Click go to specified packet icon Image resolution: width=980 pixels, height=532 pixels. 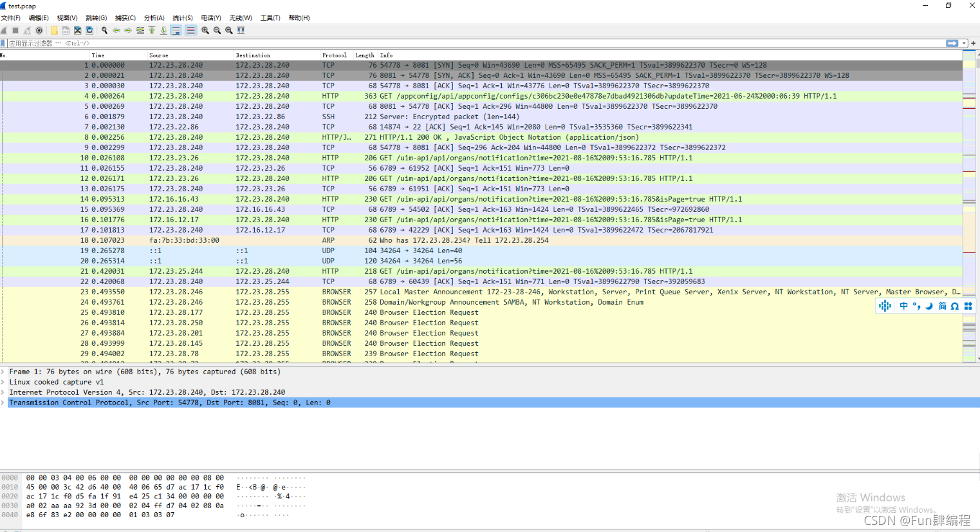[x=140, y=30]
